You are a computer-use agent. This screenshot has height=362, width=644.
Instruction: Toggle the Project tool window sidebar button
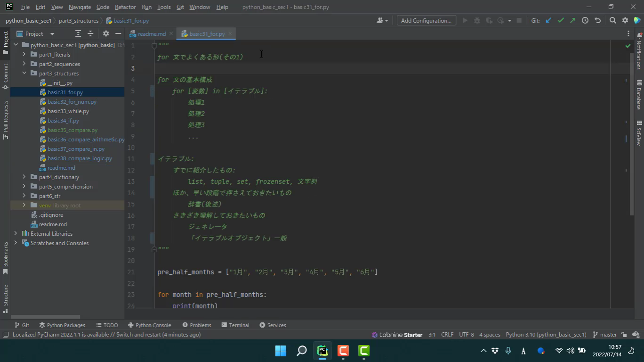6,42
